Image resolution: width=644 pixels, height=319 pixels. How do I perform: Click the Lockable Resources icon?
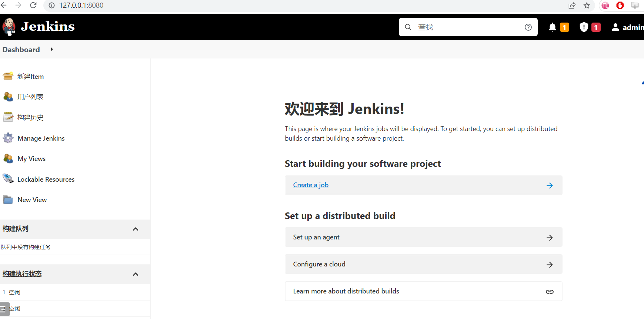tap(8, 179)
